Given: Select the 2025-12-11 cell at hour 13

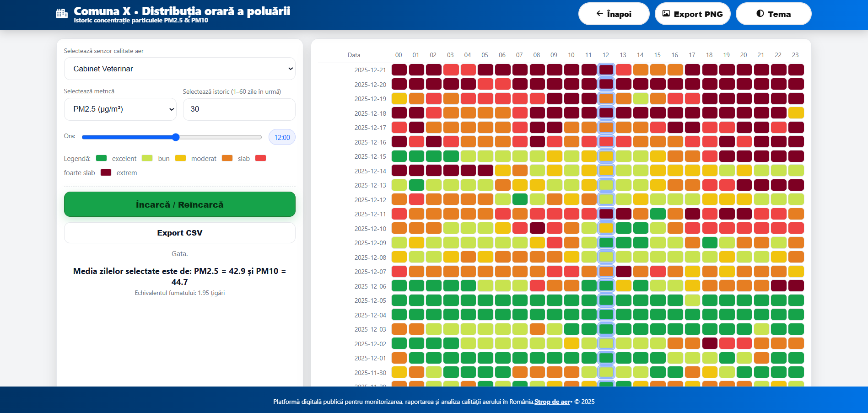Looking at the screenshot, I should tap(623, 214).
